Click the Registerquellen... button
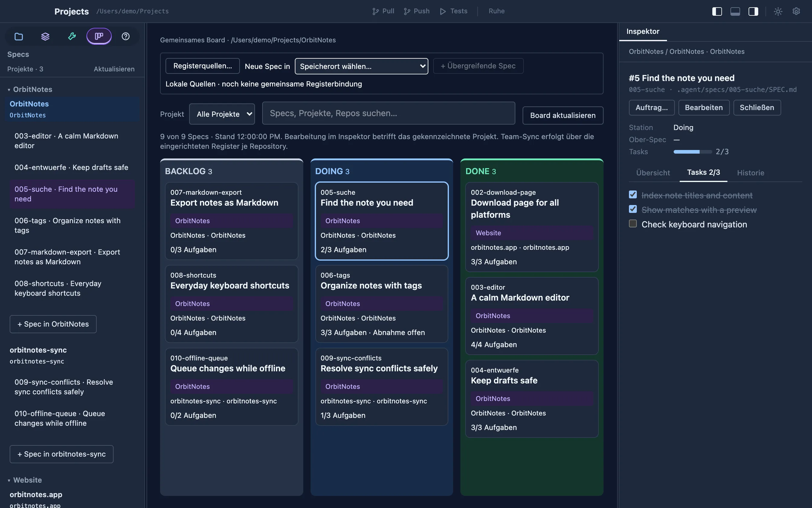 coord(203,66)
